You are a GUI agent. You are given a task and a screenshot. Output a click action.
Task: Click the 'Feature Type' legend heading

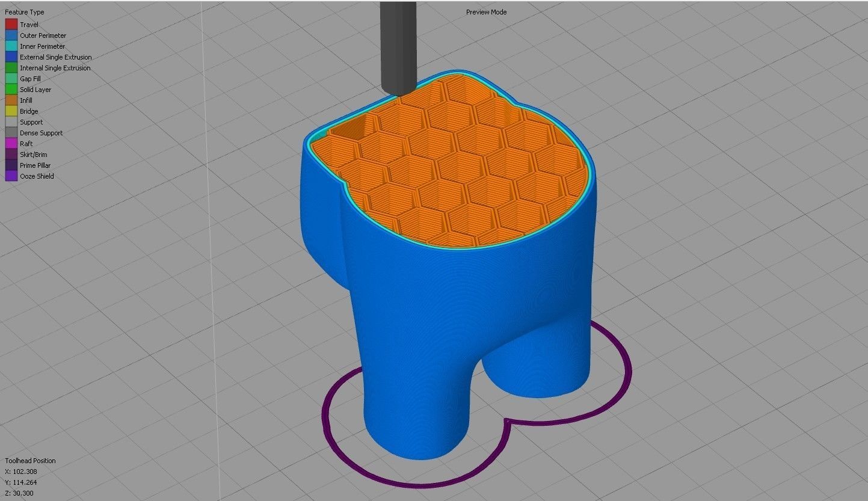coord(25,12)
